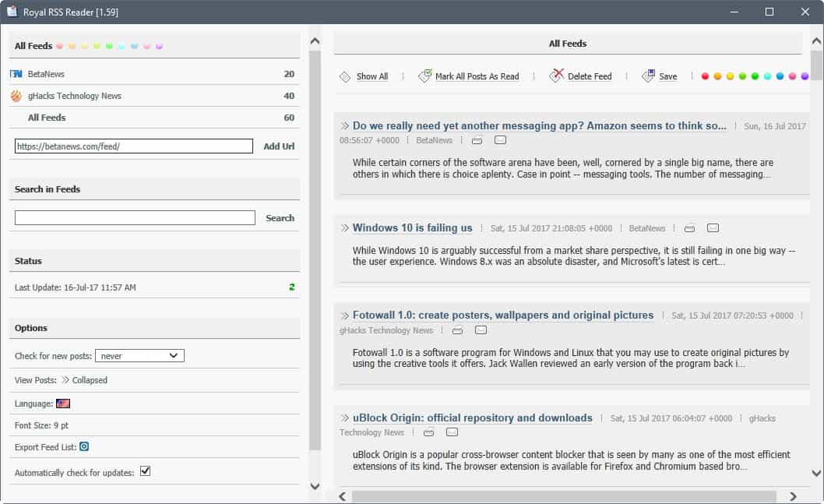Click the 'Last Update: 16-Jul-17 11:57 AM' text
824x504 pixels.
coord(75,287)
